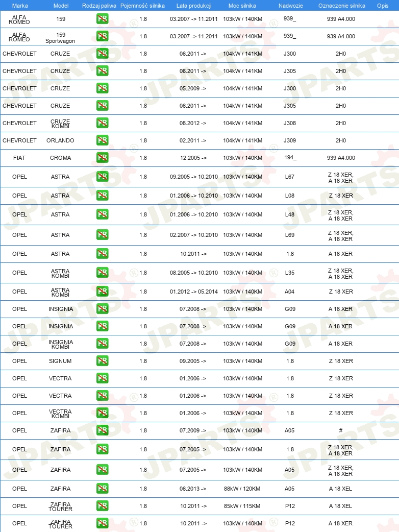This screenshot has width=399, height=532.
Task: Select the Pojemność silnika column header
Action: (142, 6)
